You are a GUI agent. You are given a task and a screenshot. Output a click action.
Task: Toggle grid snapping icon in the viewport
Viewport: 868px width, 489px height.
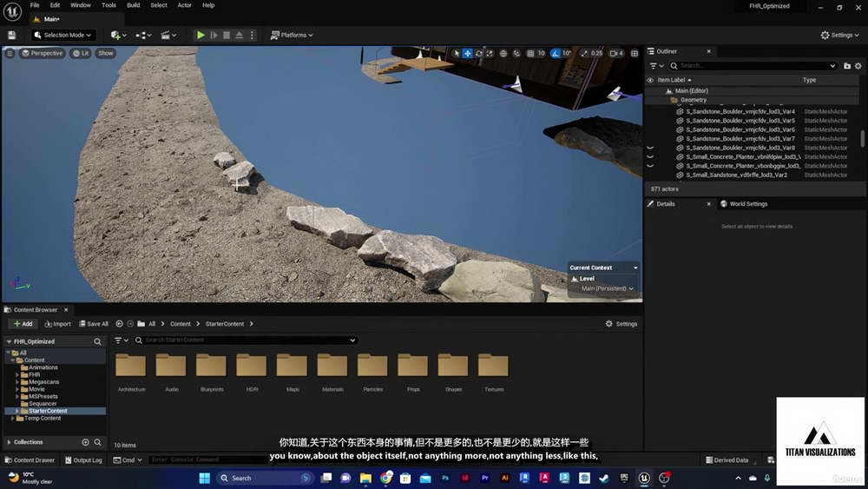[x=530, y=53]
